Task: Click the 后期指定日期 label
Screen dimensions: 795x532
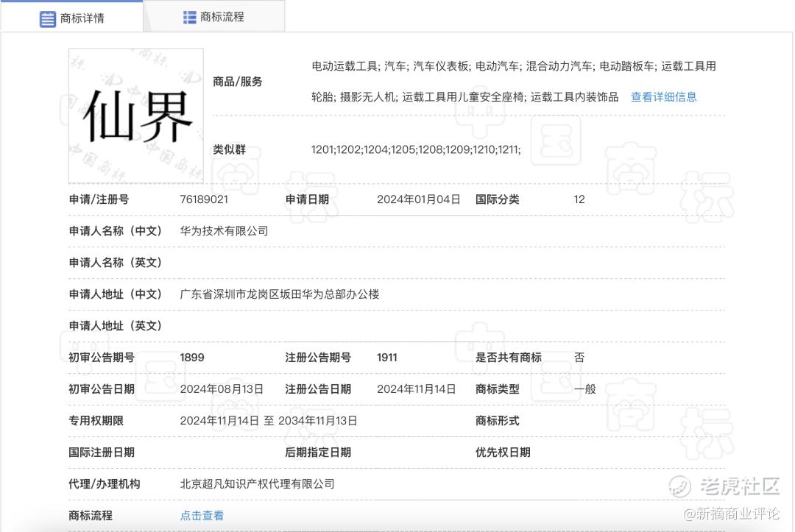Action: 318,453
